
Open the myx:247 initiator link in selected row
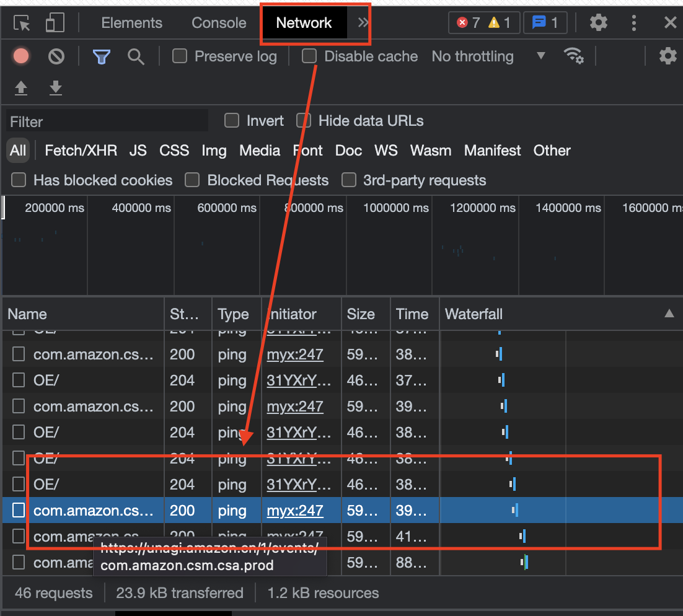click(x=295, y=511)
